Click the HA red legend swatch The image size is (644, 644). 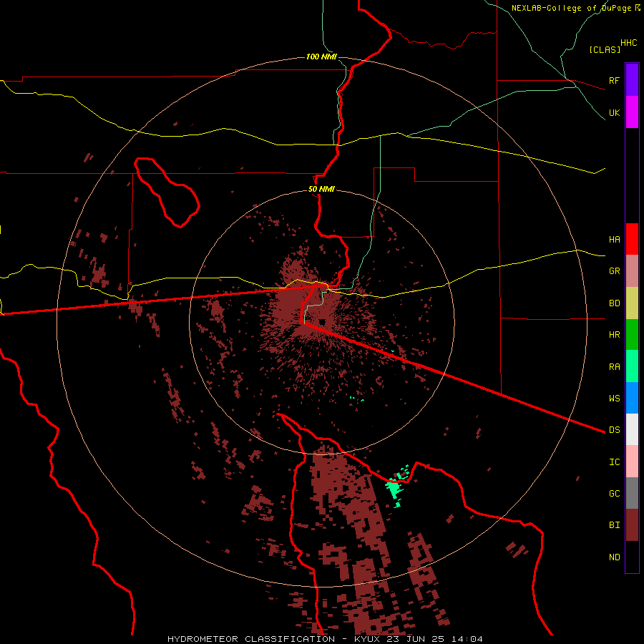[x=632, y=239]
